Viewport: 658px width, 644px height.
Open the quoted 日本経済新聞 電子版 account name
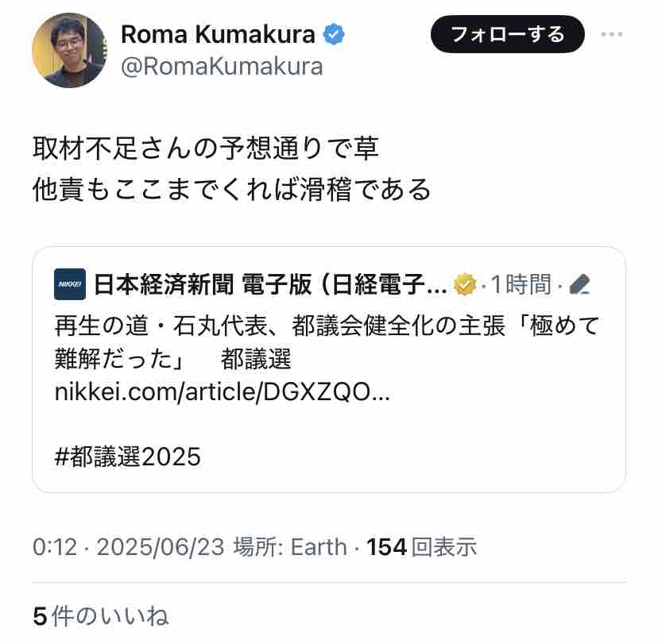[270, 284]
